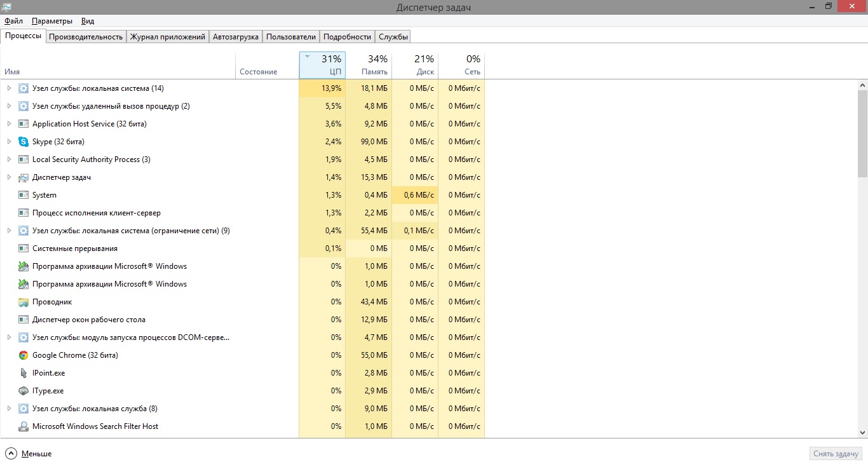Expand Узел службы: локальная служба (8)

[x=9, y=409]
